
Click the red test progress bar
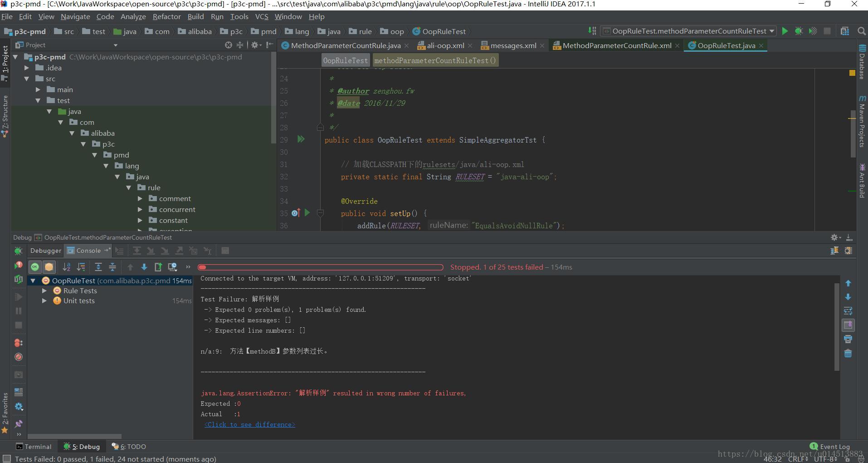321,267
